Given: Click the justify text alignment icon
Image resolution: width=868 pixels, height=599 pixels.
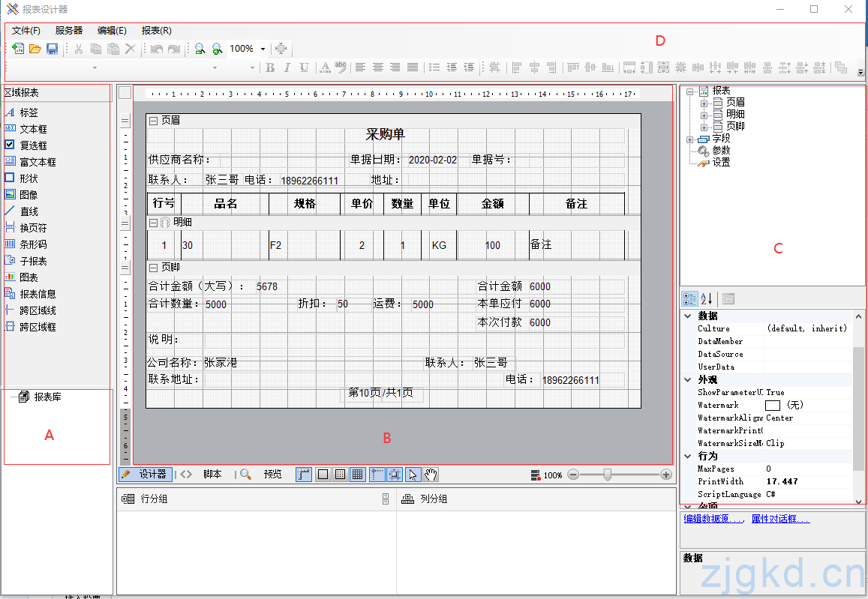Looking at the screenshot, I should [413, 67].
